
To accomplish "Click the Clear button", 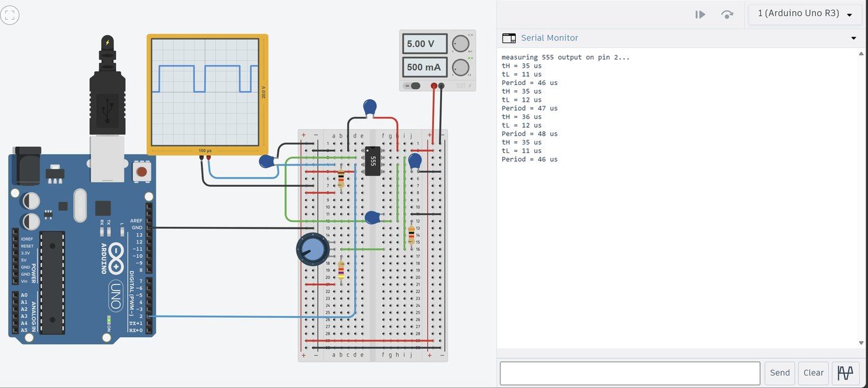I will point(813,373).
